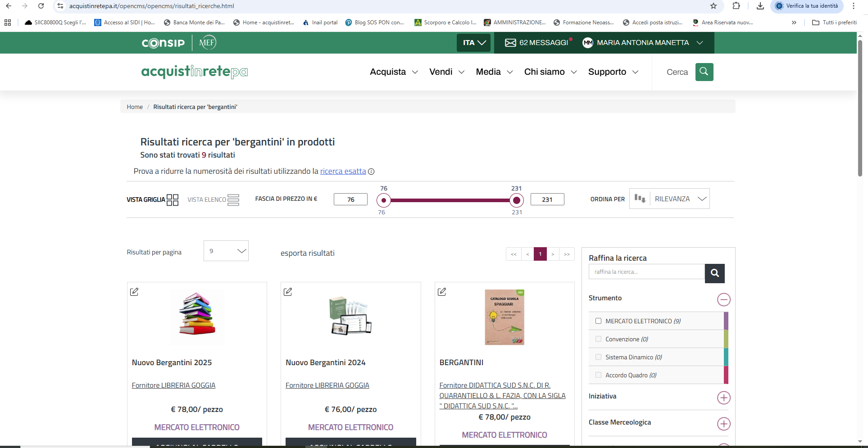Click the edit icon on Nuovo Bergantini 2025
Screen dimensions: 868x448
[134, 292]
